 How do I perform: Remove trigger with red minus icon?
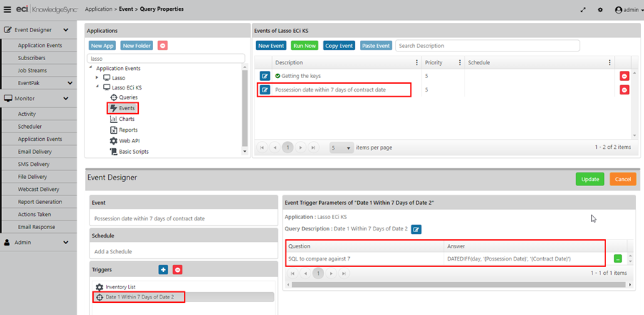(177, 270)
